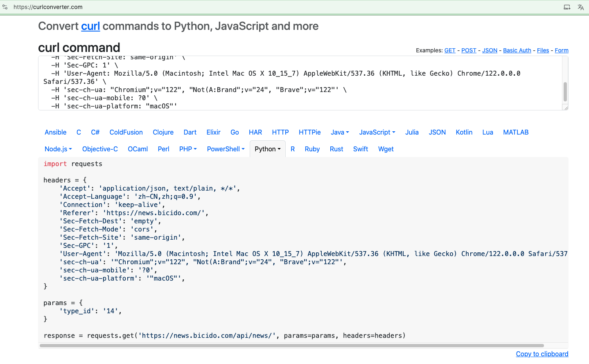
Task: Open the Node.js dropdown menu
Action: pos(71,149)
